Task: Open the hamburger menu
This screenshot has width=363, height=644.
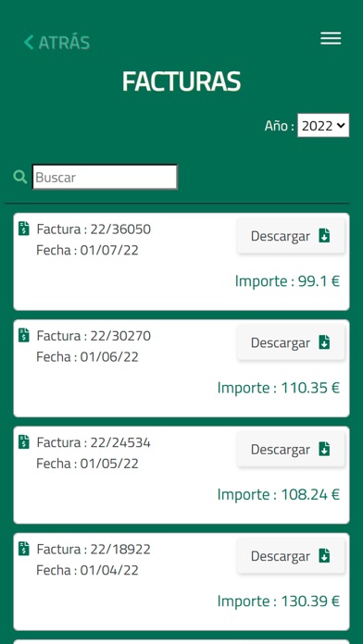Action: click(331, 38)
